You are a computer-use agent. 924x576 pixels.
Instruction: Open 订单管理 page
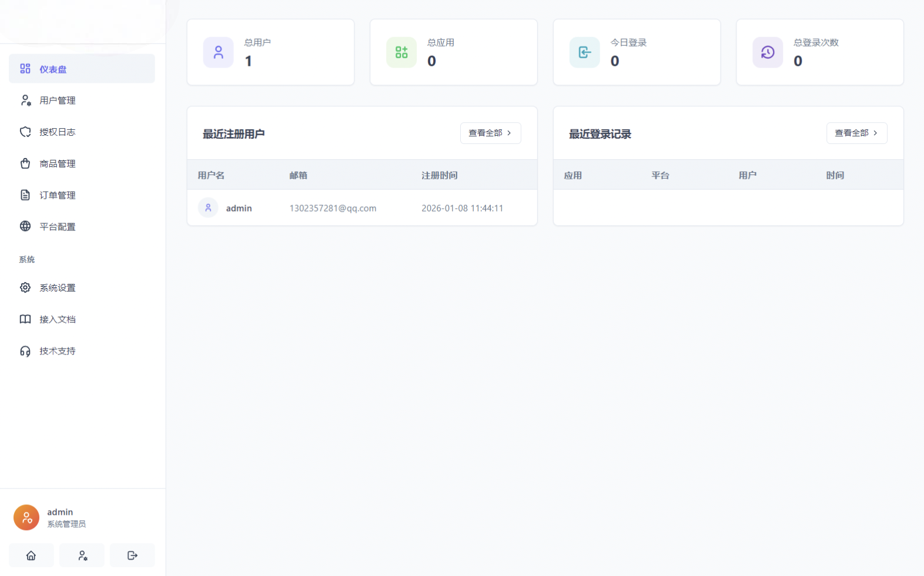[82, 195]
